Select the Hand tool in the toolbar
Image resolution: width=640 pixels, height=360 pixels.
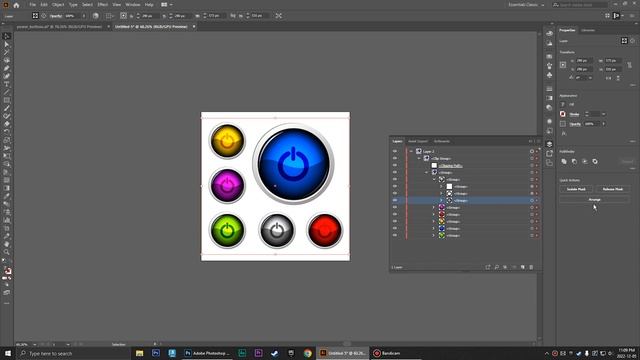pyautogui.click(x=7, y=244)
